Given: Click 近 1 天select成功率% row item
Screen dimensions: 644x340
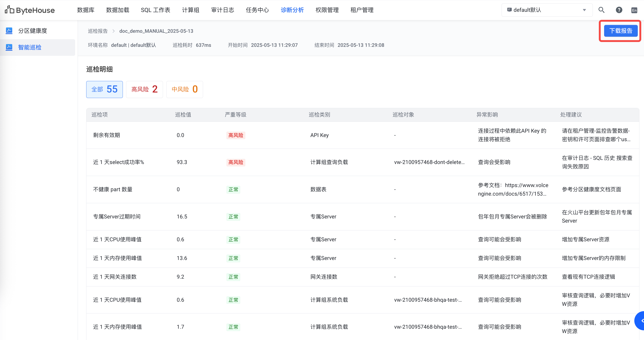Looking at the screenshot, I should [118, 162].
